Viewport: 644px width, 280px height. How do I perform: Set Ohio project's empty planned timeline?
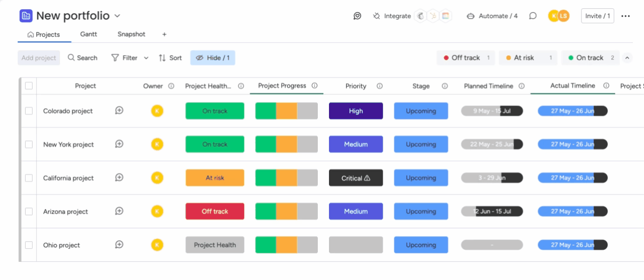(492, 245)
